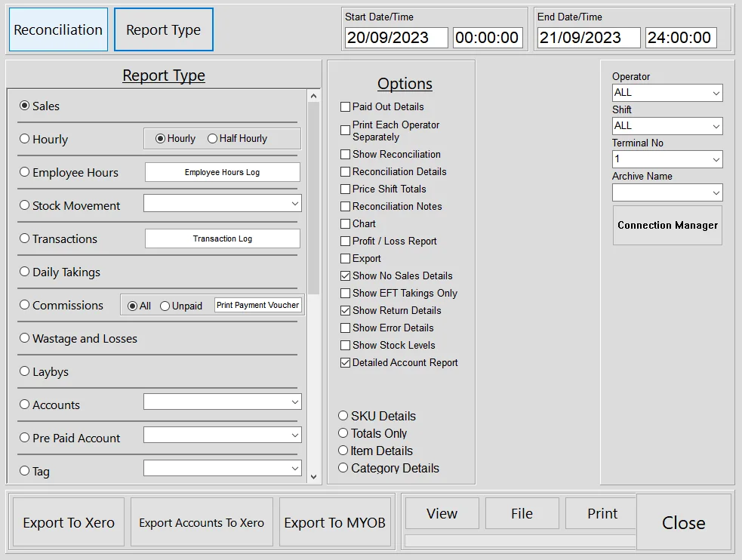This screenshot has width=742, height=560.
Task: Expand the Stock Movement dropdown
Action: [x=295, y=203]
